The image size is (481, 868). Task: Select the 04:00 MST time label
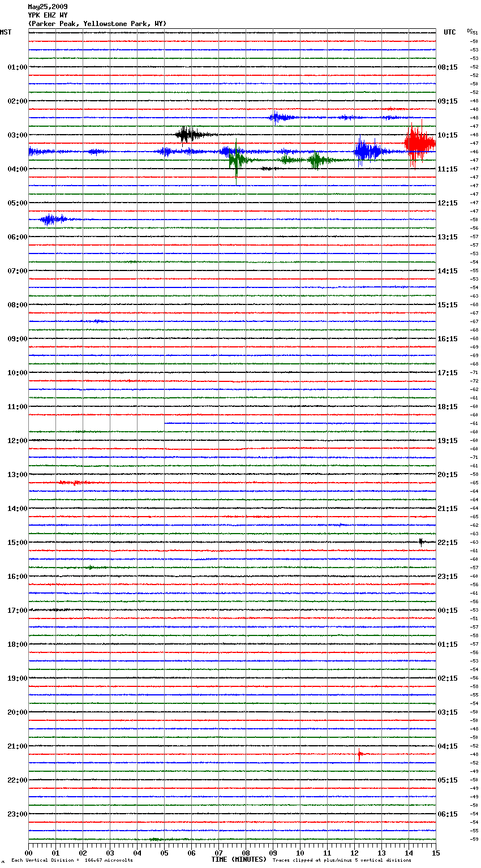pyautogui.click(x=17, y=169)
